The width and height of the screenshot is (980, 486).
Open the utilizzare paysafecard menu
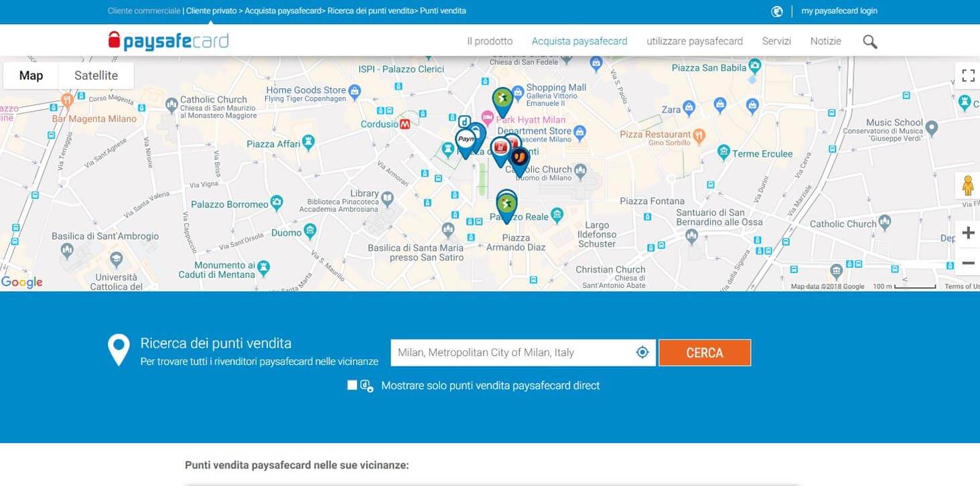pyautogui.click(x=695, y=41)
